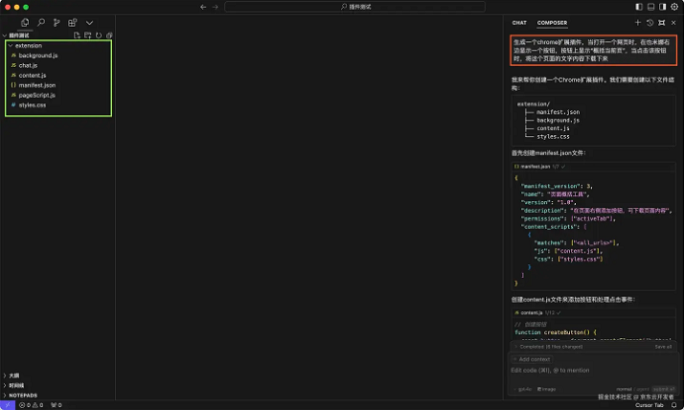
Task: Select the COMPOSER tab
Action: pyautogui.click(x=551, y=22)
